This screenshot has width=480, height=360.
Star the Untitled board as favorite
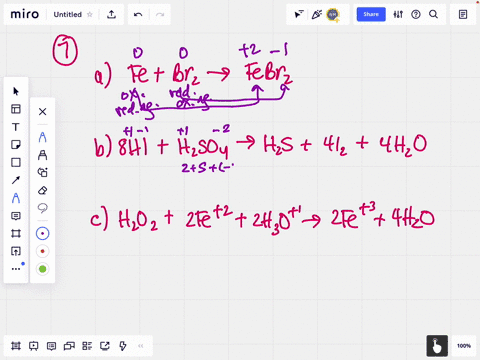[90, 14]
